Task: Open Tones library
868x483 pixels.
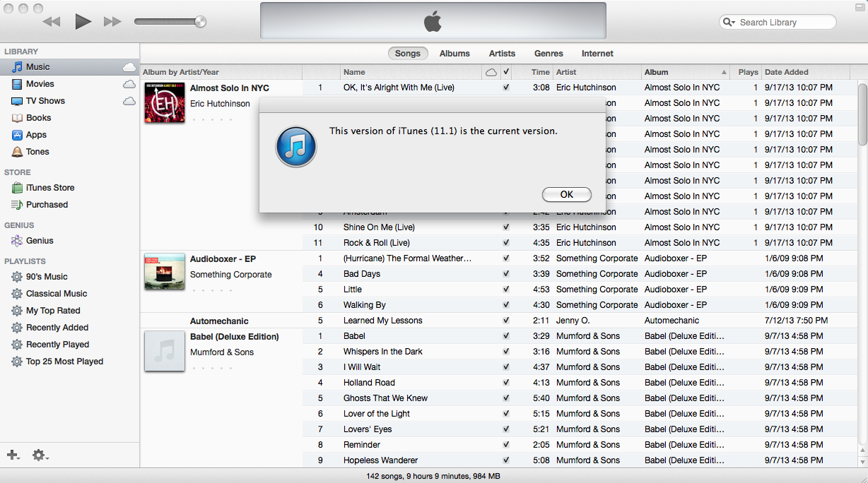Action: click(x=37, y=152)
